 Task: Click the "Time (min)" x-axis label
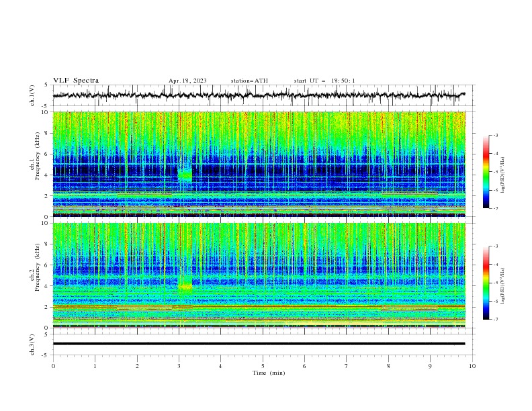269,373
